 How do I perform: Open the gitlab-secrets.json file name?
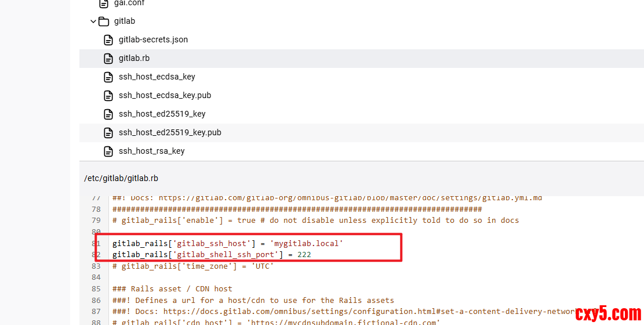pos(153,40)
